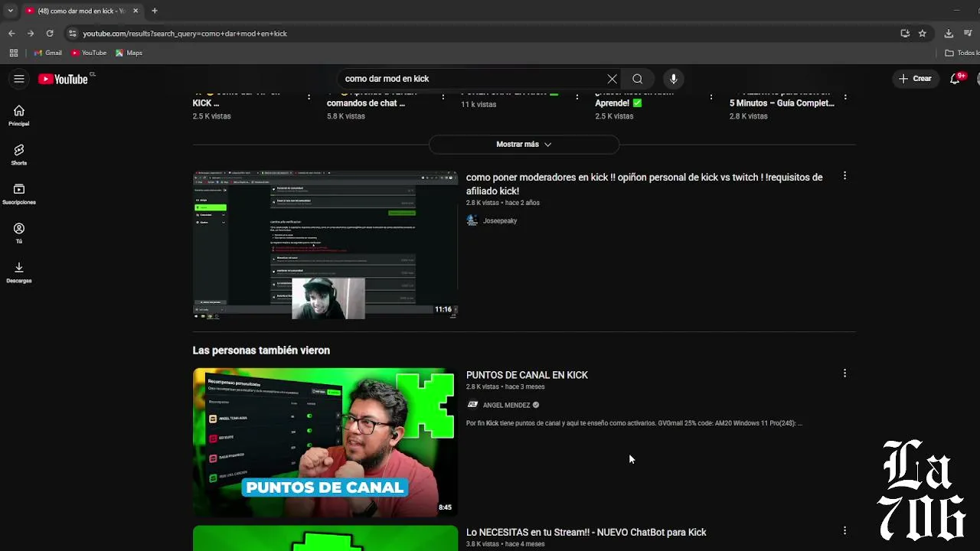Open options for the '5 Minutos – Guía' shelf video
The width and height of the screenshot is (980, 551).
(845, 97)
